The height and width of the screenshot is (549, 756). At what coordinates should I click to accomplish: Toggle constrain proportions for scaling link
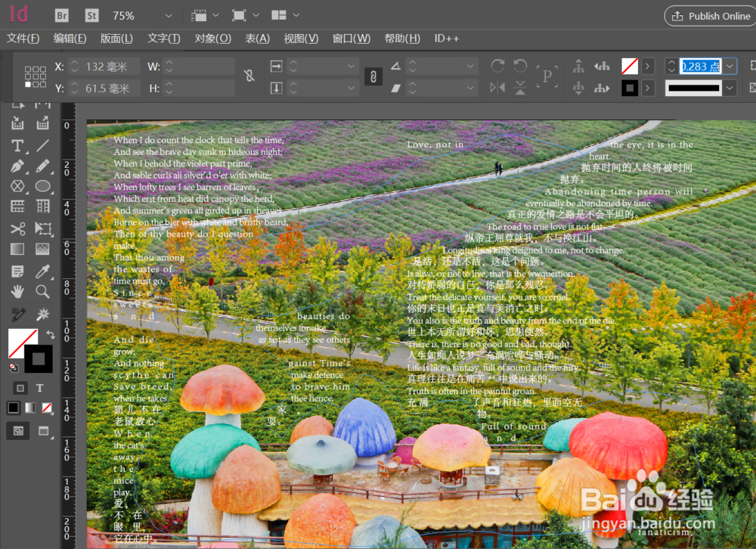(x=373, y=76)
